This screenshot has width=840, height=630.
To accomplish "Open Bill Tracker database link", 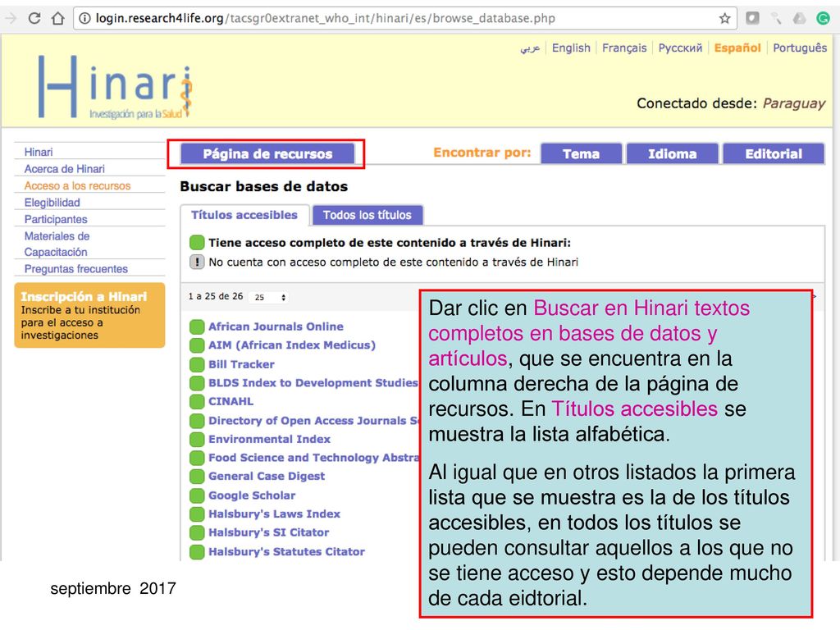I will point(241,364).
